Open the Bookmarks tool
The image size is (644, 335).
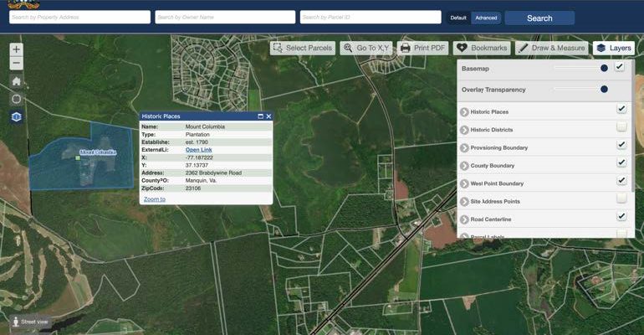pos(481,49)
